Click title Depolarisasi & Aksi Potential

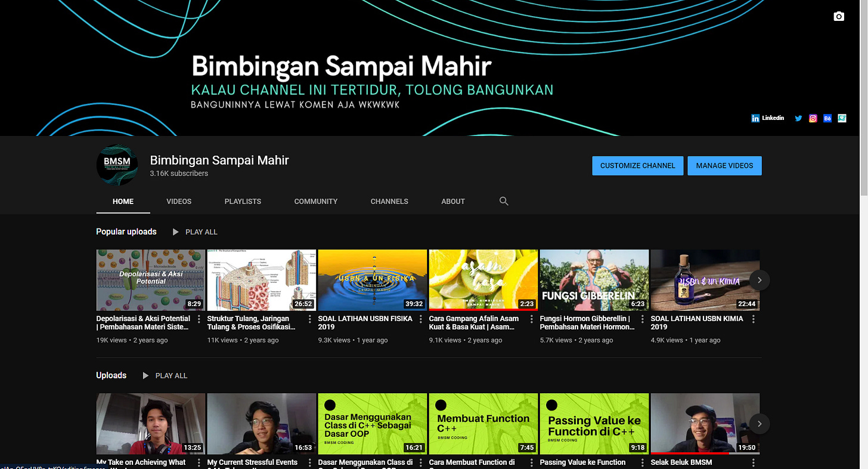pyautogui.click(x=144, y=323)
